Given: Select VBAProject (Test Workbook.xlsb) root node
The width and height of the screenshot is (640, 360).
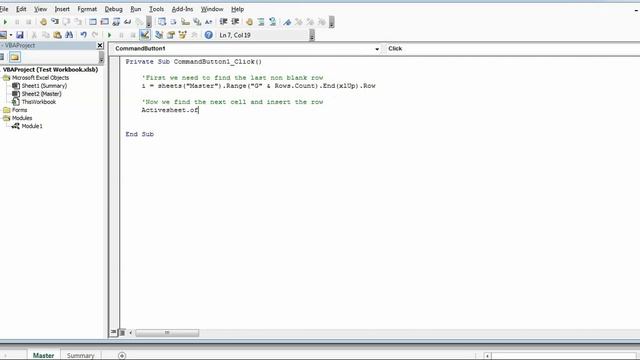Looking at the screenshot, I should (50, 70).
